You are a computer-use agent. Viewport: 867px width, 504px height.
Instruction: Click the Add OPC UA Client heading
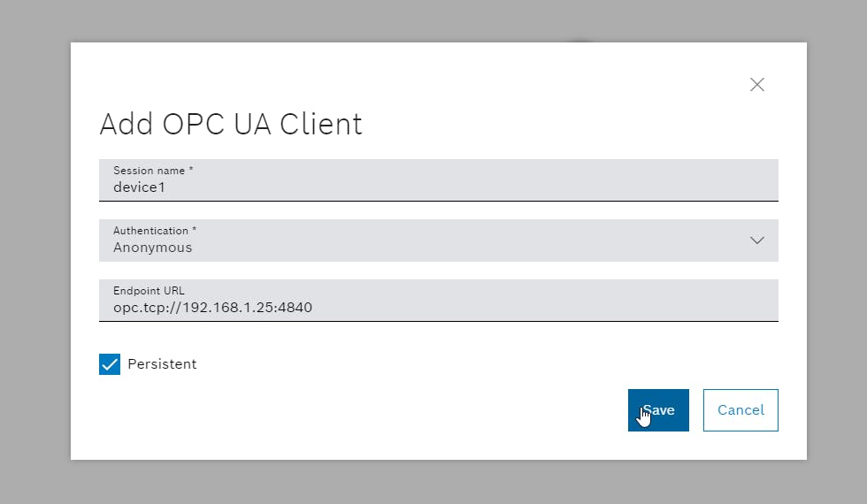click(x=231, y=124)
